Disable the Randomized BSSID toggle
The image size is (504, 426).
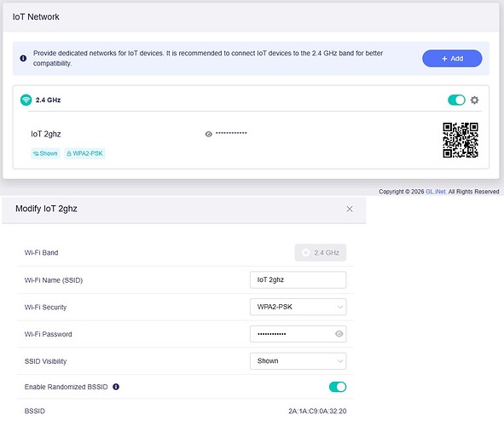coord(338,387)
